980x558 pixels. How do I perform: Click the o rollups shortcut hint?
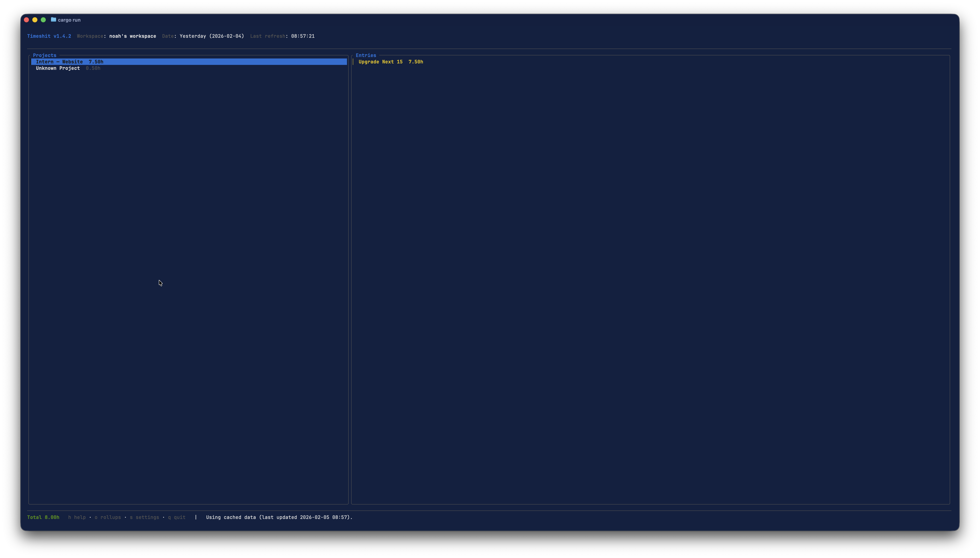108,517
